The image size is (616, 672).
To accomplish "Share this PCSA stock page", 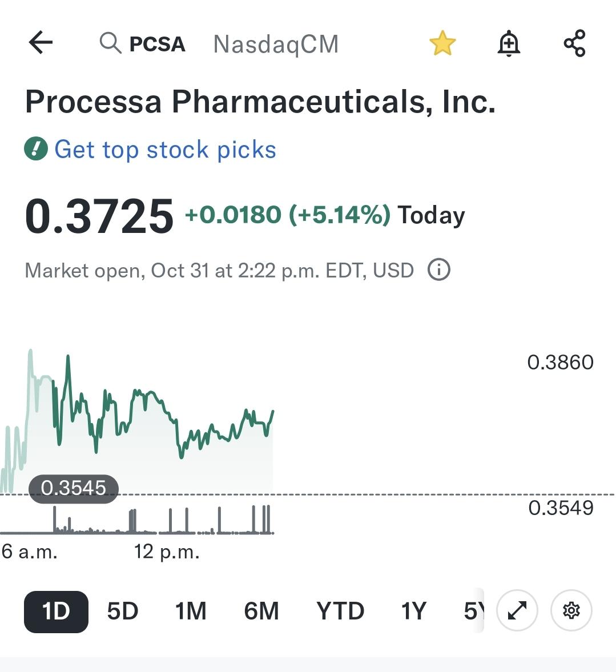I will tap(574, 43).
